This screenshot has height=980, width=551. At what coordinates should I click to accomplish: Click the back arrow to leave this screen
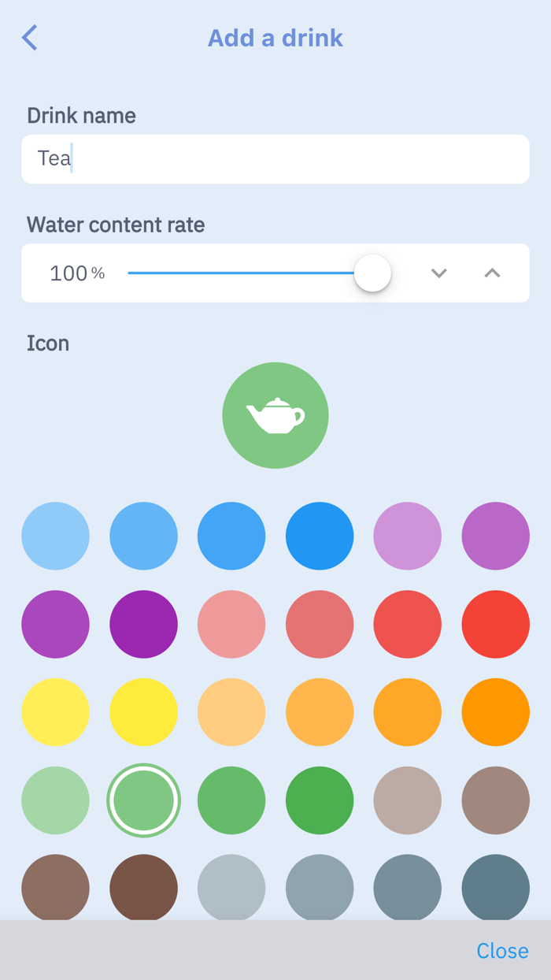tap(29, 37)
